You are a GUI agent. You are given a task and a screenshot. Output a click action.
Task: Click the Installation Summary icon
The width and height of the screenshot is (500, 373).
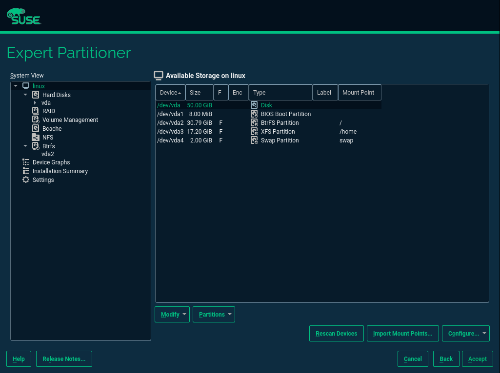point(26,171)
